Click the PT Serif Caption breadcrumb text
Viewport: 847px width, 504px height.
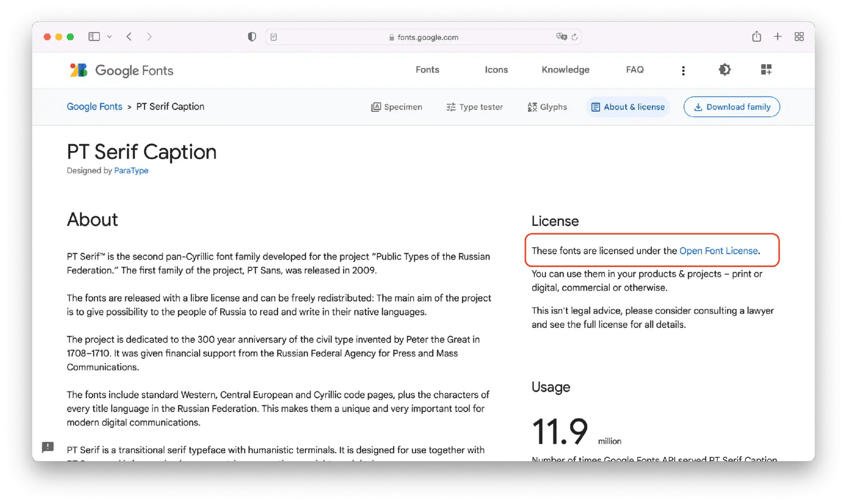coord(170,106)
